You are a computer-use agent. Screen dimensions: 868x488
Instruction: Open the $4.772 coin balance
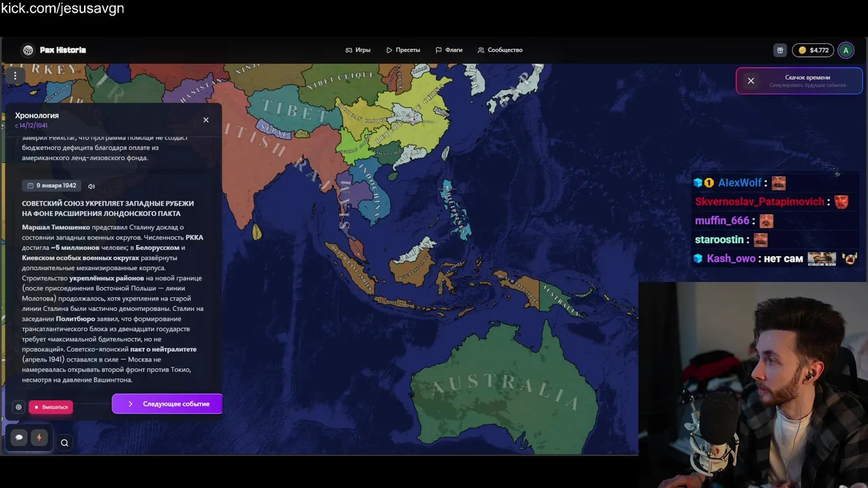pyautogui.click(x=813, y=50)
